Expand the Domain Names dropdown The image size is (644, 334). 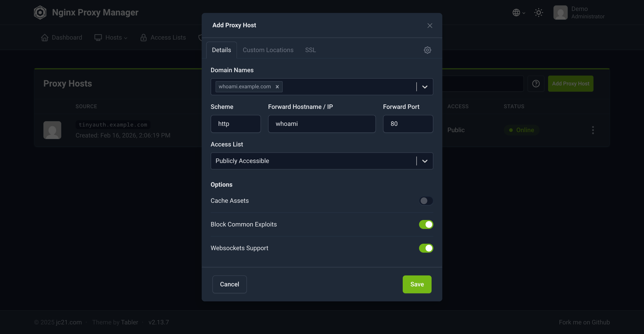[x=424, y=87]
